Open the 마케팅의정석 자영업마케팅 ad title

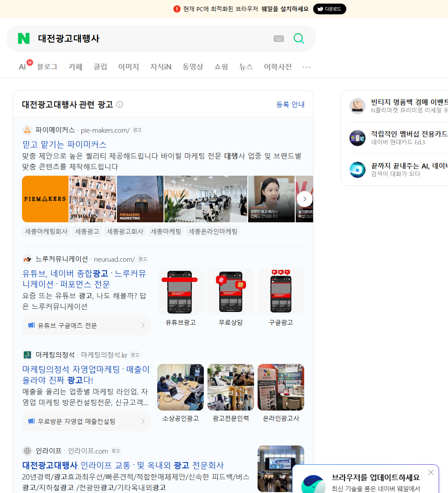pos(86,375)
